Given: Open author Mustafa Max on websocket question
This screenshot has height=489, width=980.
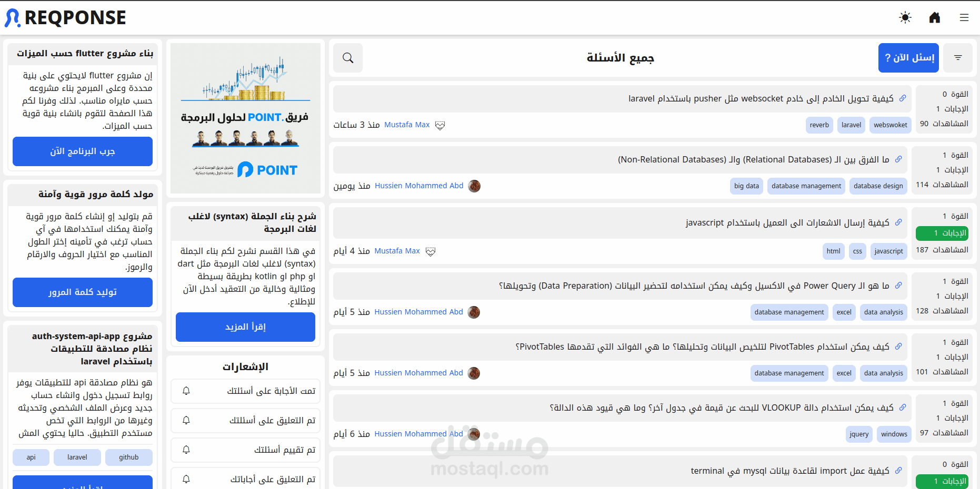Looking at the screenshot, I should pos(407,125).
